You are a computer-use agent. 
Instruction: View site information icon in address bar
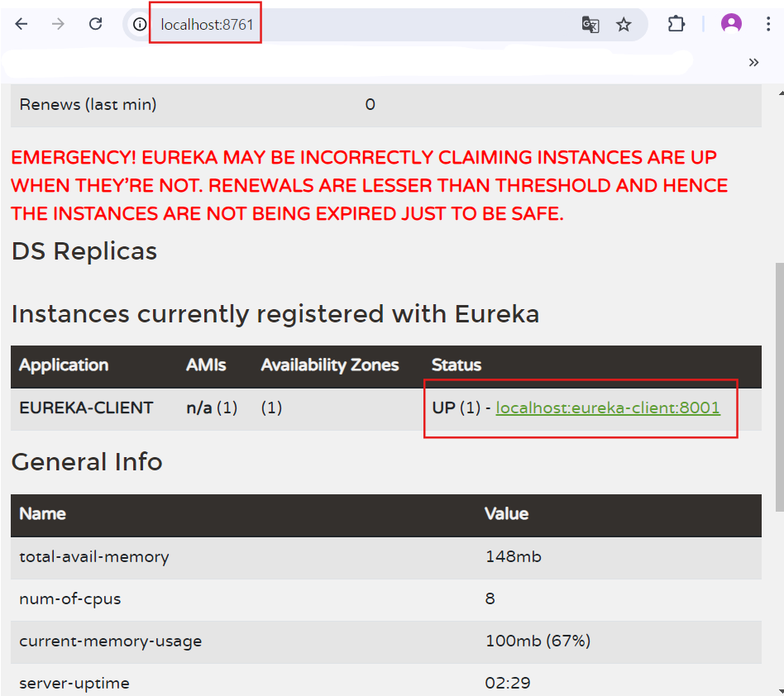tap(140, 24)
